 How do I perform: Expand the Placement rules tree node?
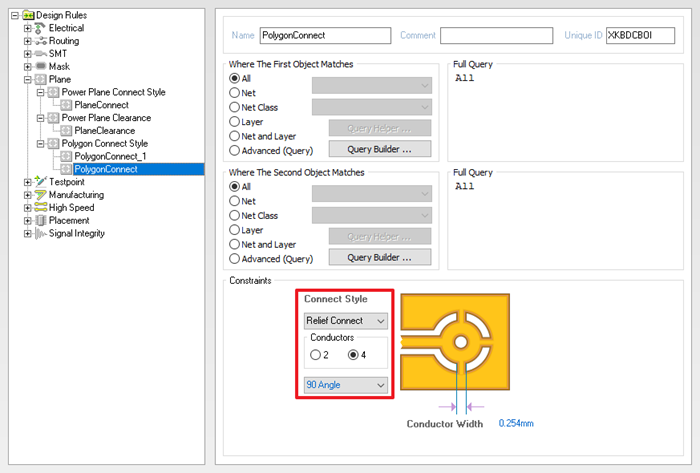tap(27, 221)
